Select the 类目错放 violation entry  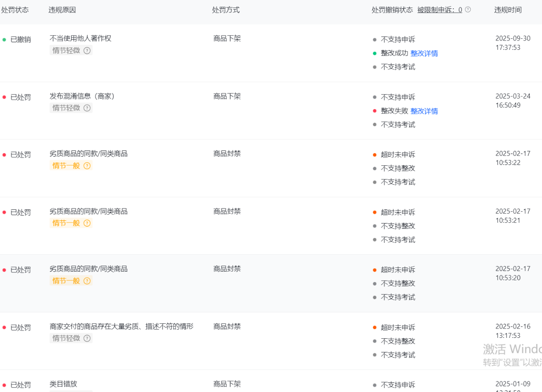(63, 384)
